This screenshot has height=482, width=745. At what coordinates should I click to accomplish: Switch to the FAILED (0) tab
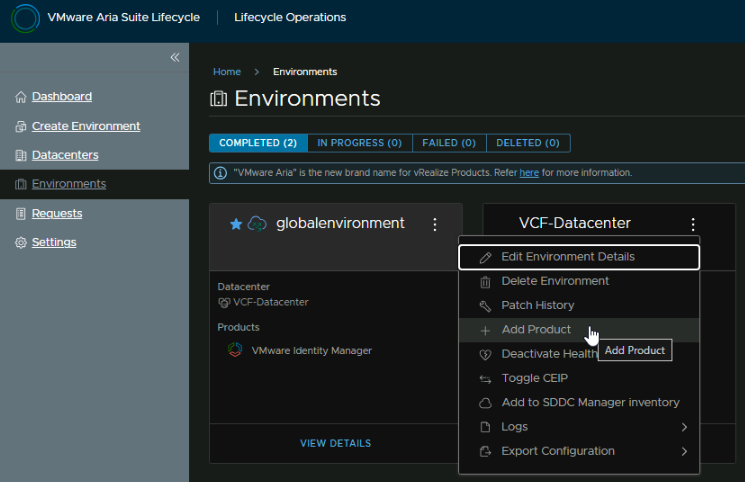point(449,143)
